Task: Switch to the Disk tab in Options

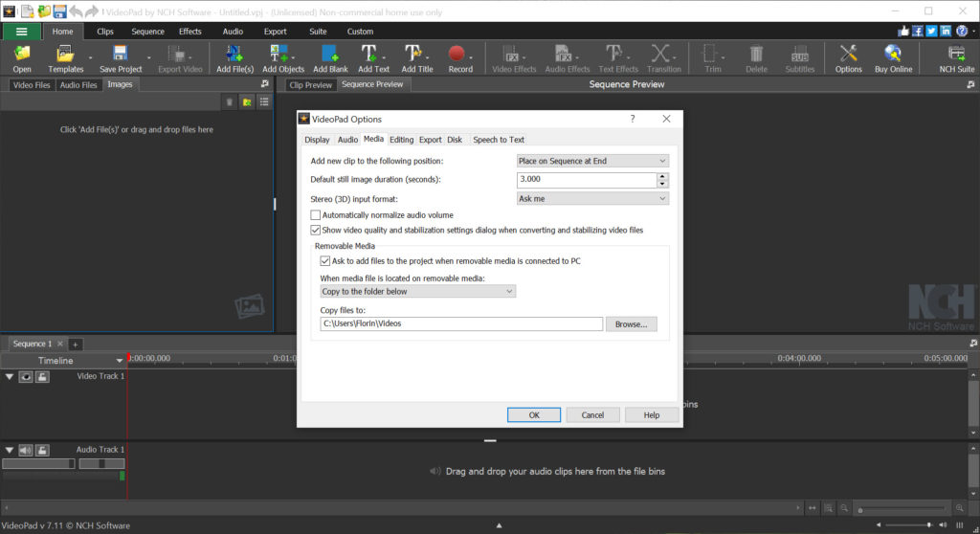Action: [x=455, y=140]
